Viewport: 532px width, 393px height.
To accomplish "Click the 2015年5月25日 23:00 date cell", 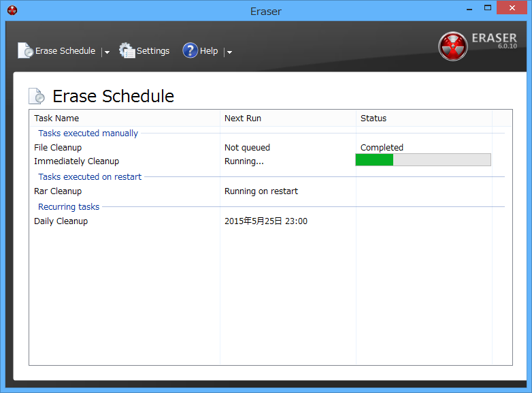I will [x=266, y=221].
